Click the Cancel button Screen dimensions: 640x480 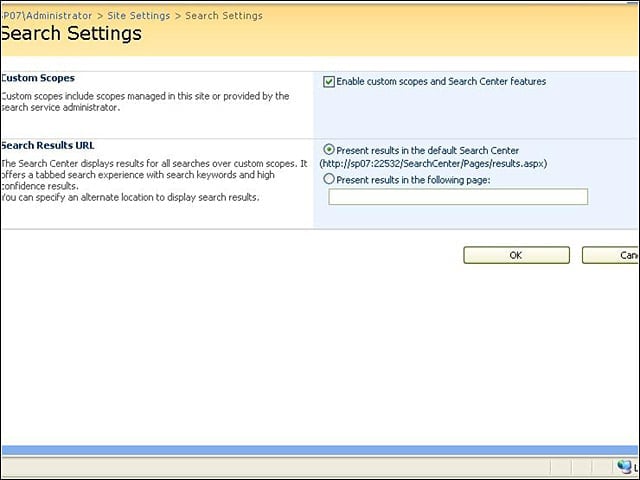click(611, 255)
